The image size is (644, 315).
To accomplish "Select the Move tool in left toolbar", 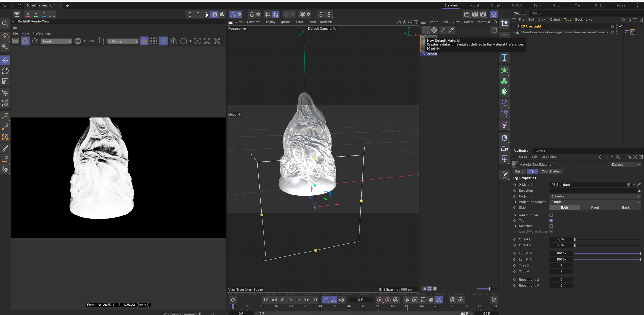I will point(5,61).
